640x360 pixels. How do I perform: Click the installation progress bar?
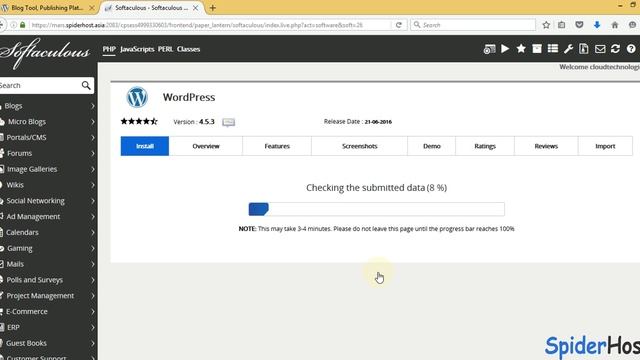(376, 209)
